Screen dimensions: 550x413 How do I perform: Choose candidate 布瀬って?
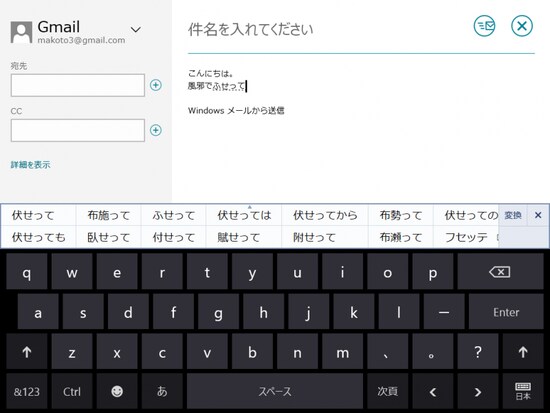pyautogui.click(x=401, y=237)
